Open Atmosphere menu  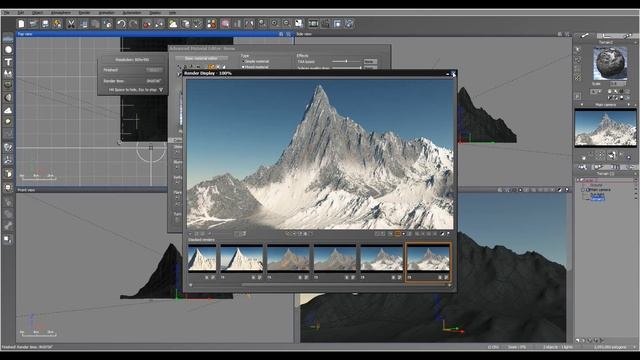coord(60,13)
